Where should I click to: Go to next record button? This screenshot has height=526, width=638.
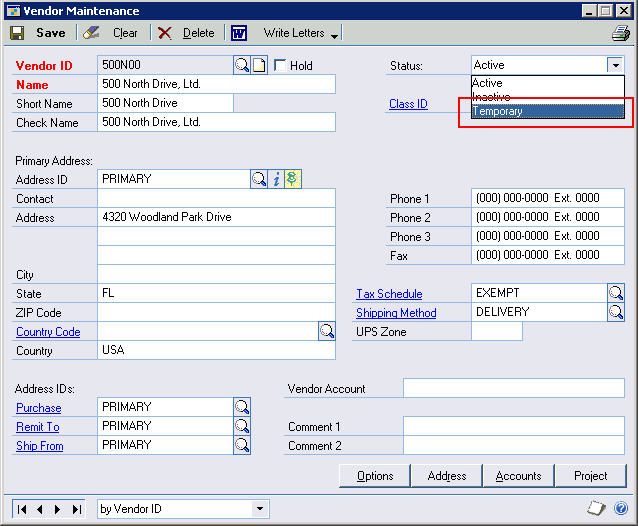click(57, 509)
